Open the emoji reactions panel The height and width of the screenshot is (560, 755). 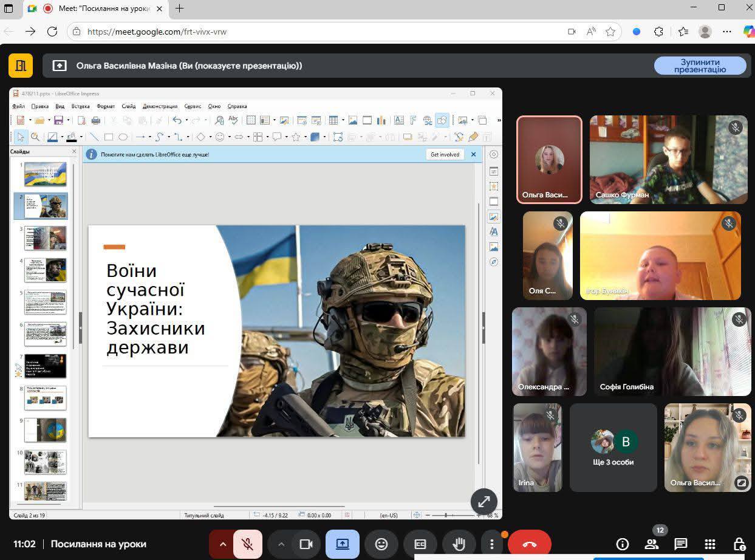(x=381, y=544)
